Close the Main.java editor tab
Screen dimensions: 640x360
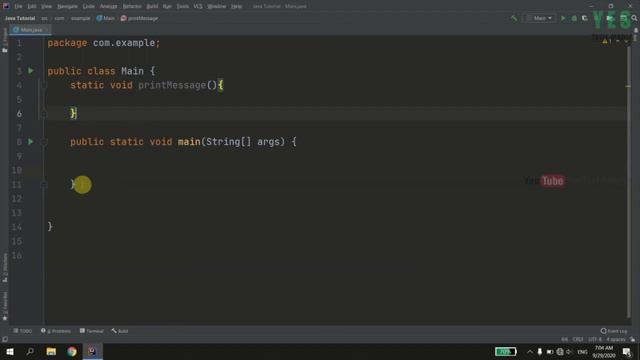click(47, 30)
